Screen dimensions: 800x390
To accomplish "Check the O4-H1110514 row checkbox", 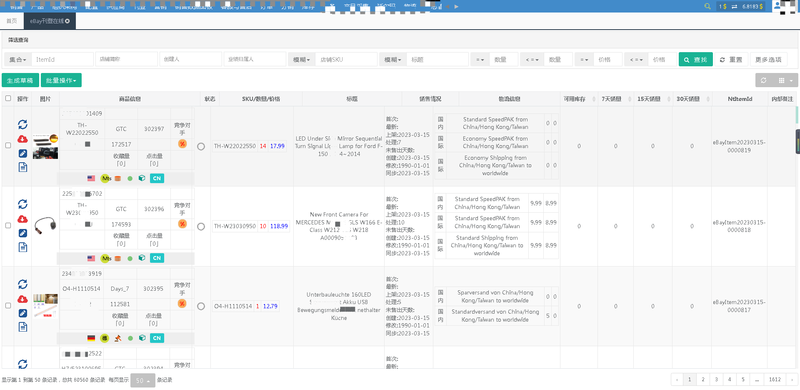I will point(8,305).
